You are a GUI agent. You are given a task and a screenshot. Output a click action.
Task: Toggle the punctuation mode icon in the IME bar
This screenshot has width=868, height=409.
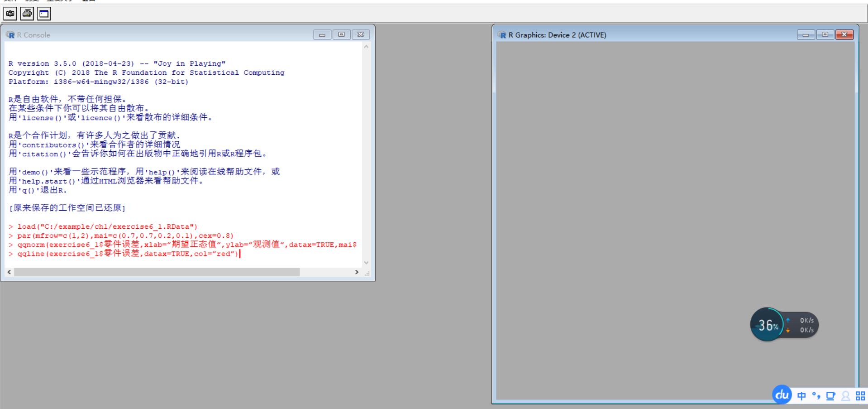816,396
